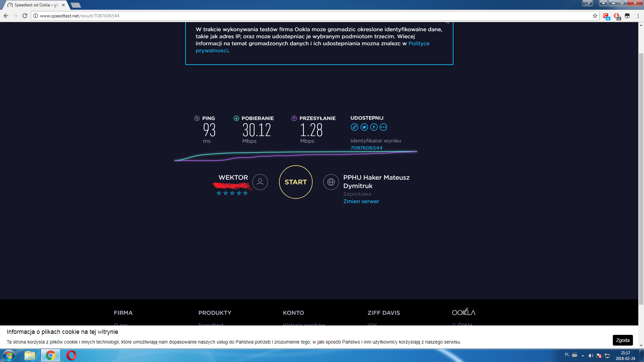Image resolution: width=644 pixels, height=362 pixels.
Task: Open the Windows Start menu
Action: tap(9, 355)
